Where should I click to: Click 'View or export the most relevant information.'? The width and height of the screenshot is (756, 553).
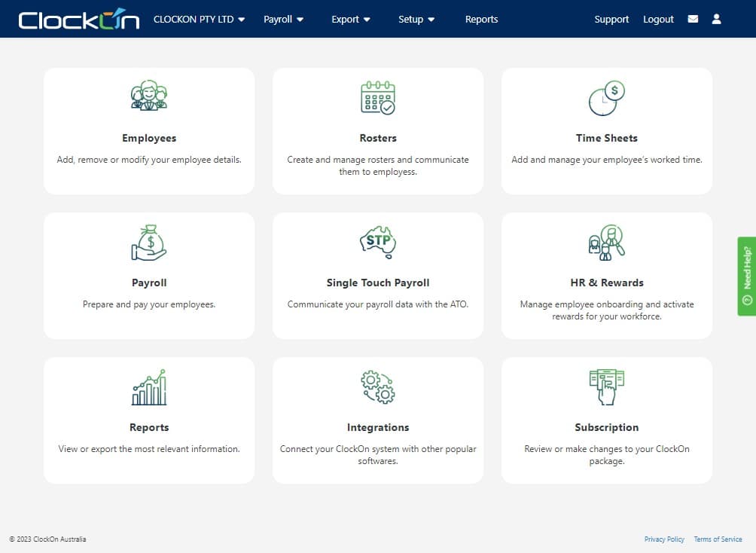149,449
